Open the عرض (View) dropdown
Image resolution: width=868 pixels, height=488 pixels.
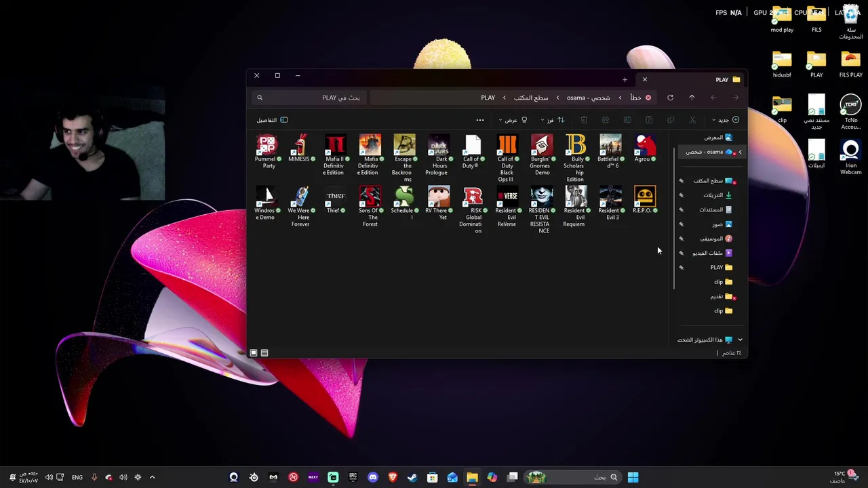(x=513, y=120)
